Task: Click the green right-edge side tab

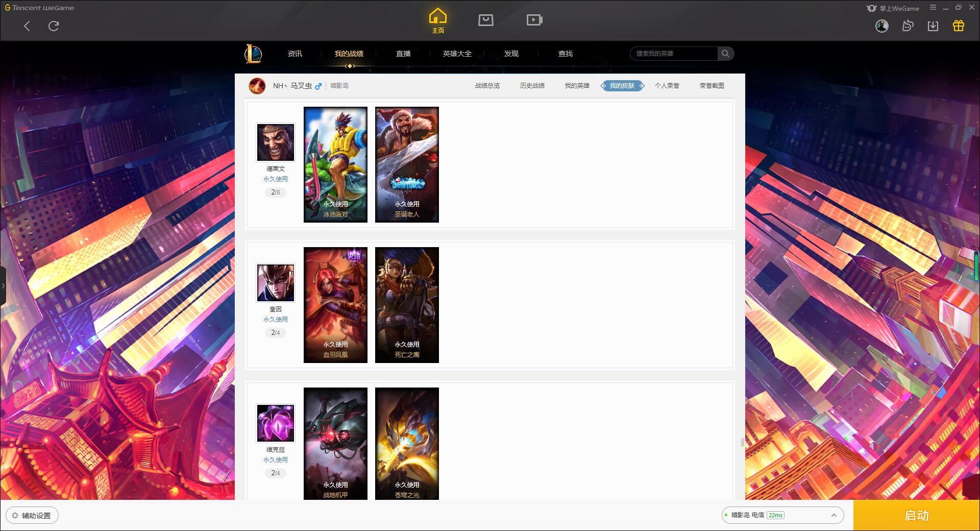Action: click(976, 265)
